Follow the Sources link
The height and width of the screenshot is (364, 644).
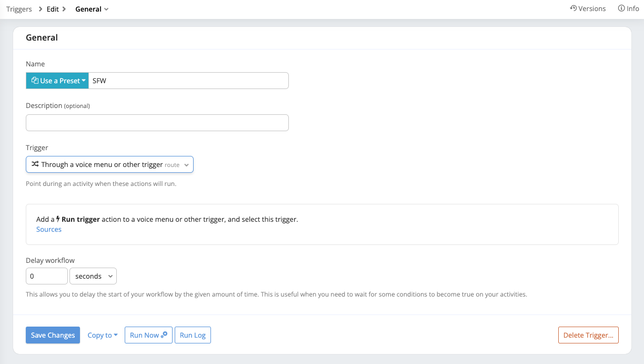point(49,229)
